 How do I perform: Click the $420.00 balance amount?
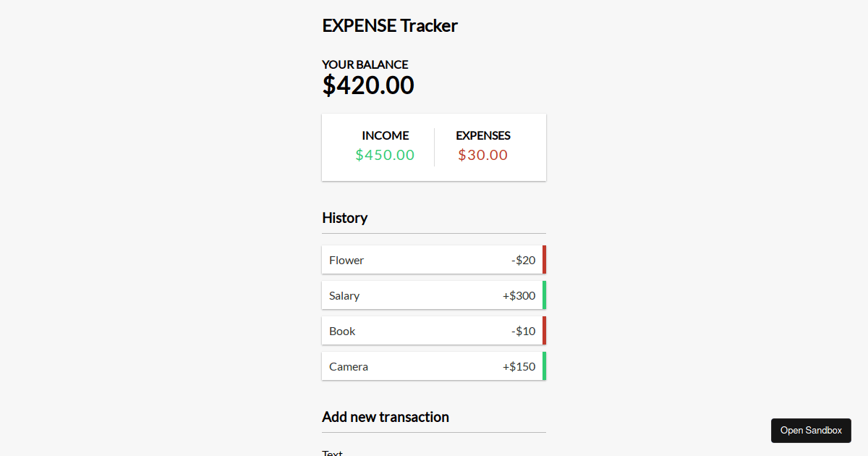[368, 85]
